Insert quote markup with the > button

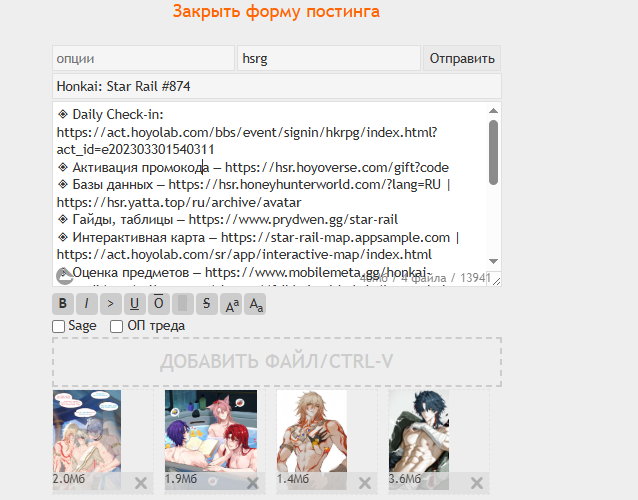[111, 303]
